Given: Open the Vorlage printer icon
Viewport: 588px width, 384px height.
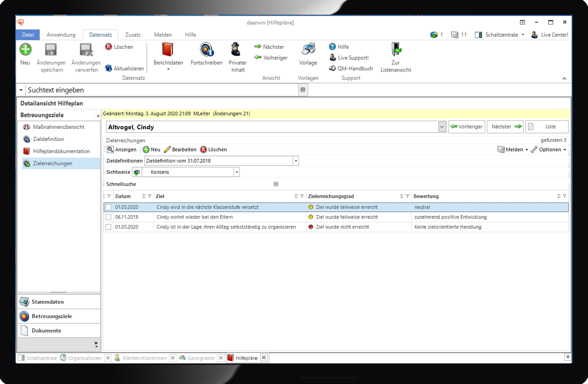Looking at the screenshot, I should click(308, 48).
